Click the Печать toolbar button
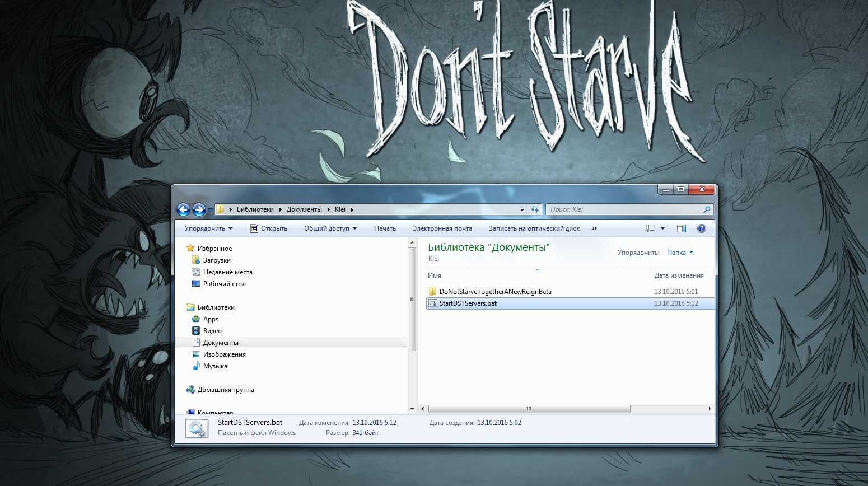Screen dimensions: 868x486 [x=385, y=228]
